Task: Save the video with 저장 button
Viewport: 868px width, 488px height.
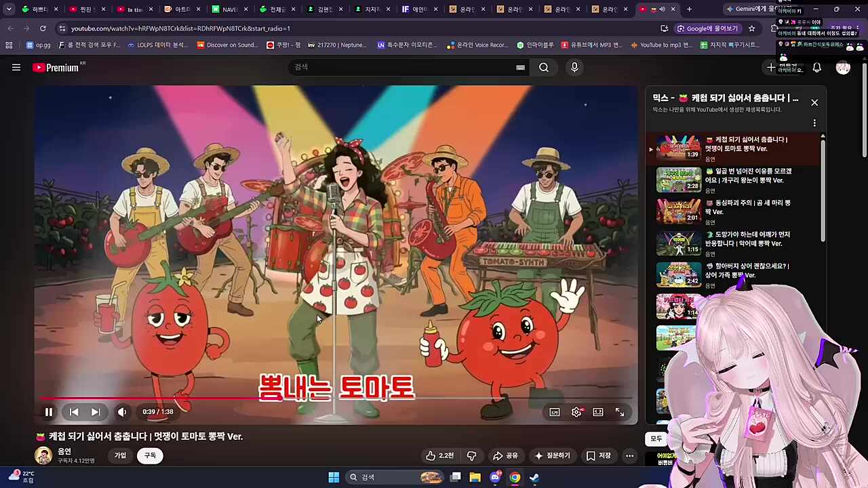Action: pos(599,455)
